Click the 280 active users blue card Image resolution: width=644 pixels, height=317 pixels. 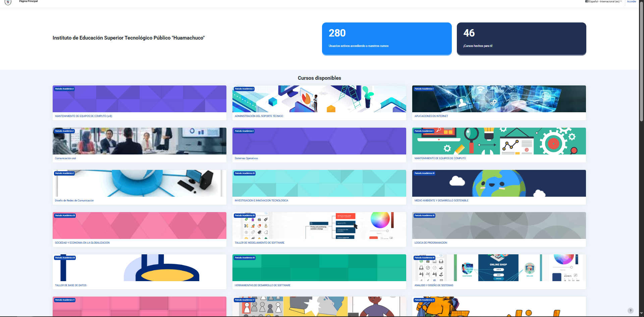(386, 39)
